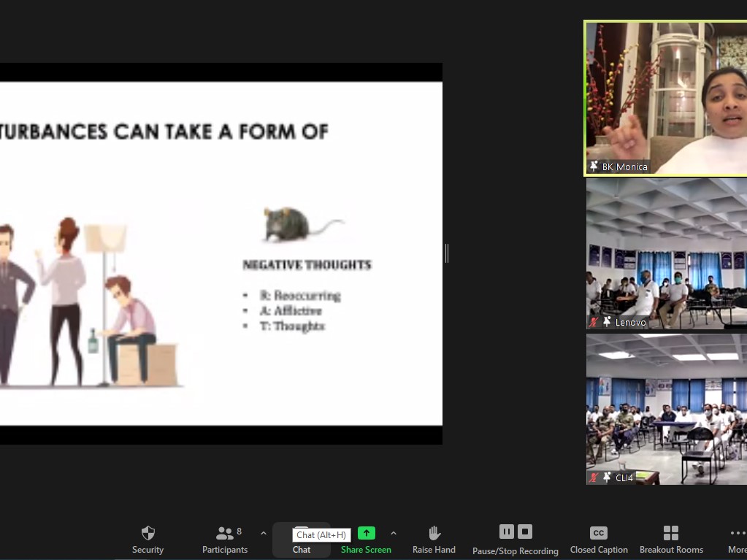The image size is (747, 560).
Task: Raise your hand in the meeting
Action: point(434,539)
